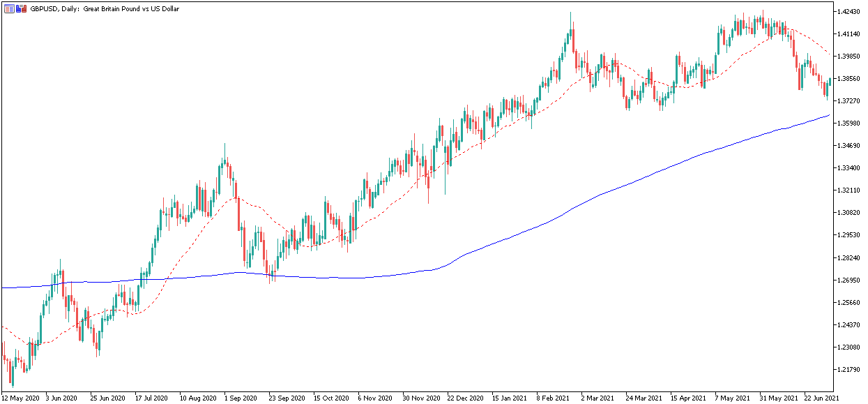Select the 1.23080 price level label
The width and height of the screenshot is (868, 404).
click(848, 347)
